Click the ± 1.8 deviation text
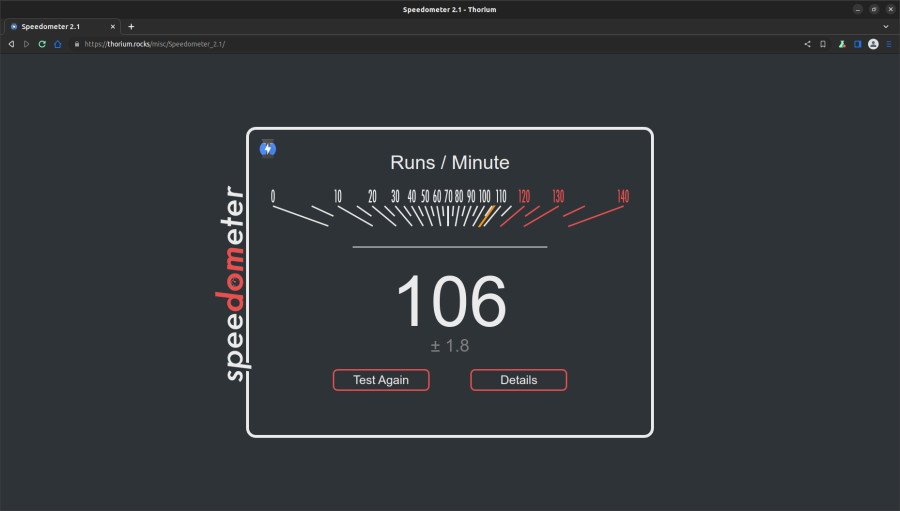 click(450, 346)
